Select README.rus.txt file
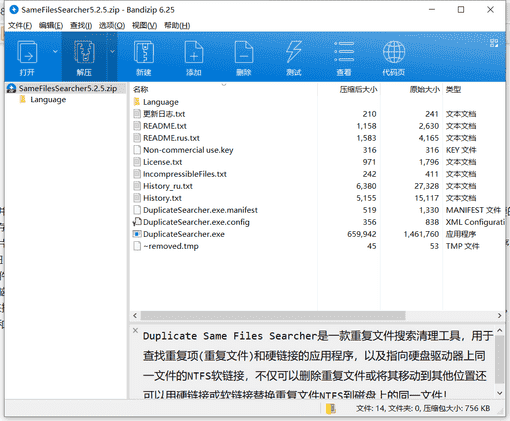Image resolution: width=510 pixels, height=421 pixels. (x=171, y=138)
